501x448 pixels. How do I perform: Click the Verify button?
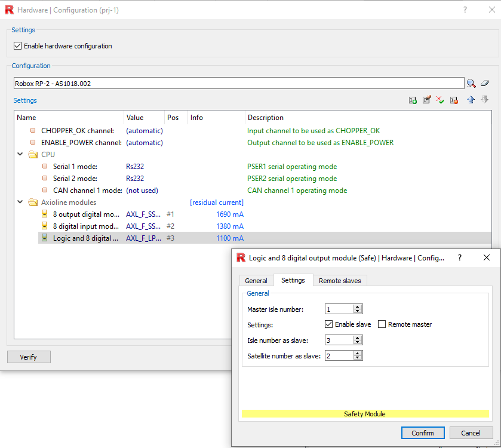(29, 357)
